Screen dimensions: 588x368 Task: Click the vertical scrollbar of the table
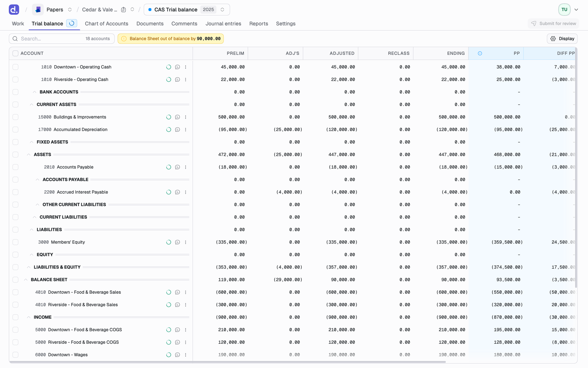tap(576, 167)
